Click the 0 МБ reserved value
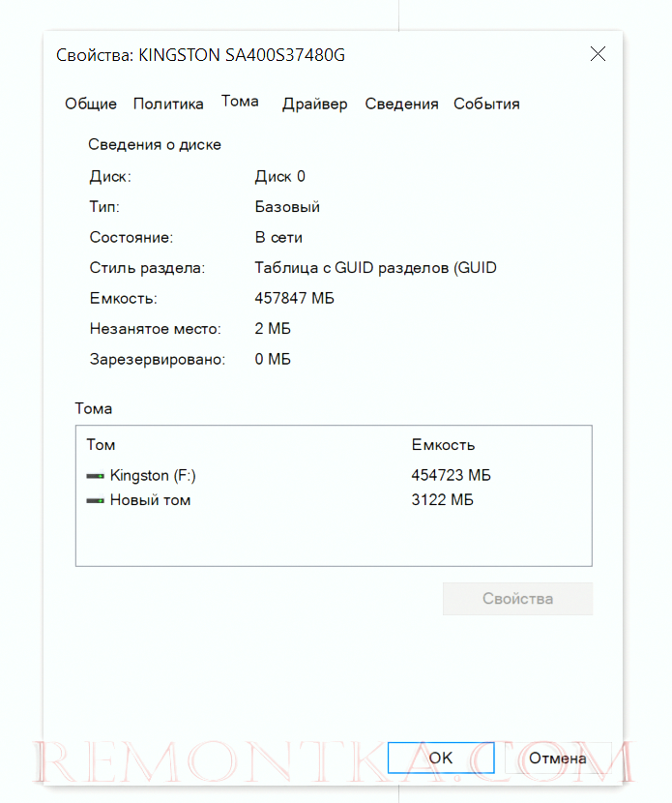Viewport: 672px width, 803px height. (x=273, y=359)
